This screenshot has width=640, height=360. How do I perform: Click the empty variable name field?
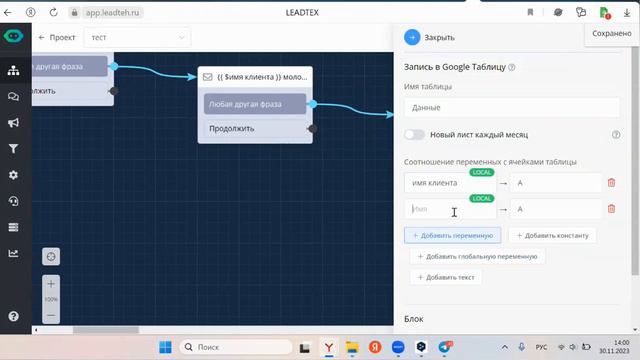(450, 209)
